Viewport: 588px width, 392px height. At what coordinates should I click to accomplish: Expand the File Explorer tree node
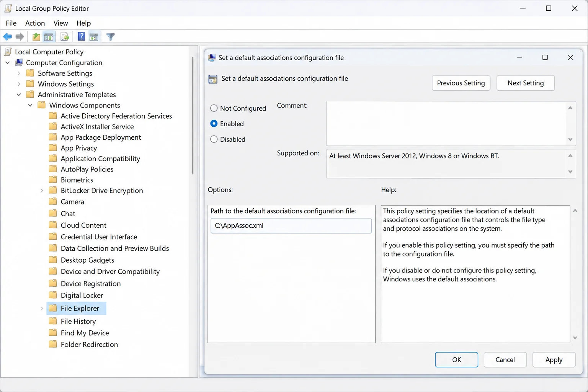point(42,308)
